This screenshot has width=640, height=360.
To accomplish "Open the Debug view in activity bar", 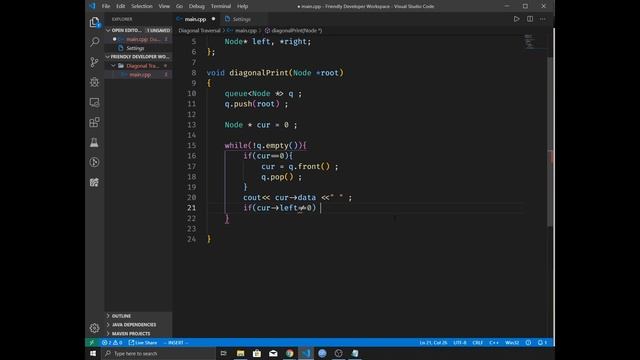I will pos(94,82).
